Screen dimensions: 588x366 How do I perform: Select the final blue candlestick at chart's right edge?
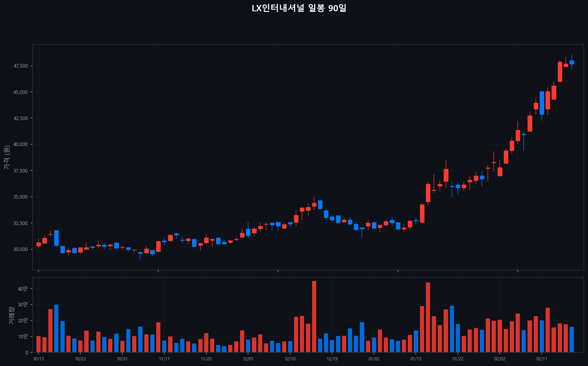point(572,62)
